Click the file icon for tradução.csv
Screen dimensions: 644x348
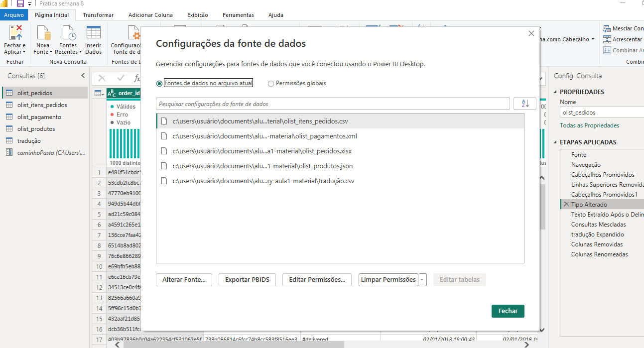(x=163, y=181)
